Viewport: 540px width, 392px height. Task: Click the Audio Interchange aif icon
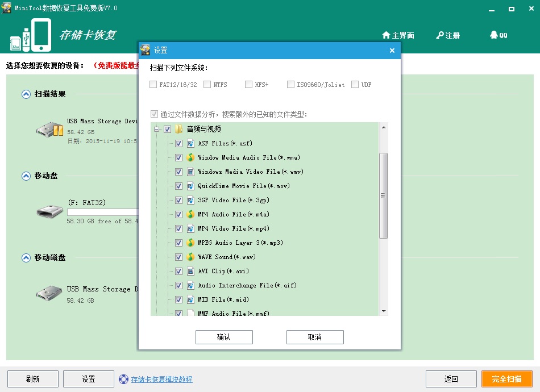coord(190,285)
